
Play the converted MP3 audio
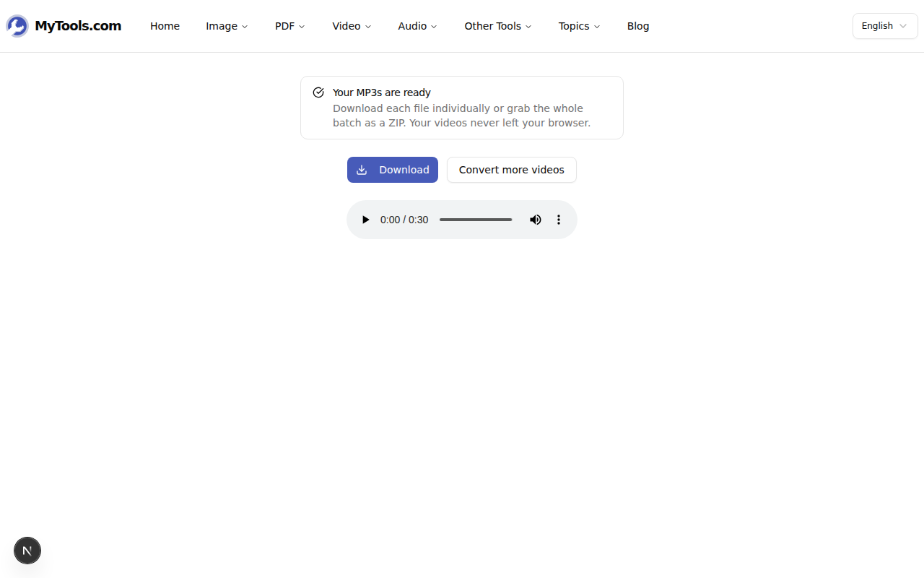pyautogui.click(x=365, y=220)
